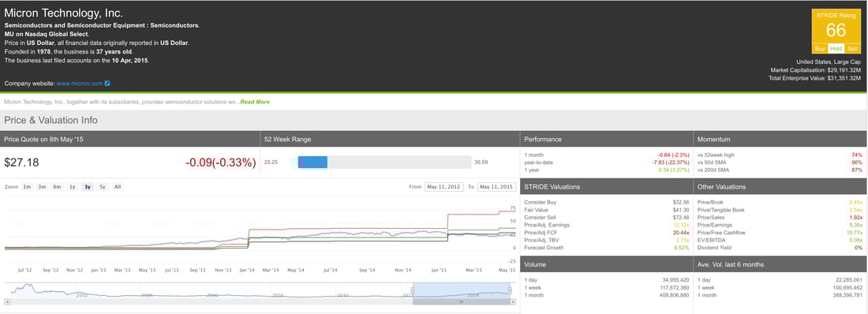The image size is (868, 314).
Task: Click the 52 week low value 25.25
Action: point(271,163)
